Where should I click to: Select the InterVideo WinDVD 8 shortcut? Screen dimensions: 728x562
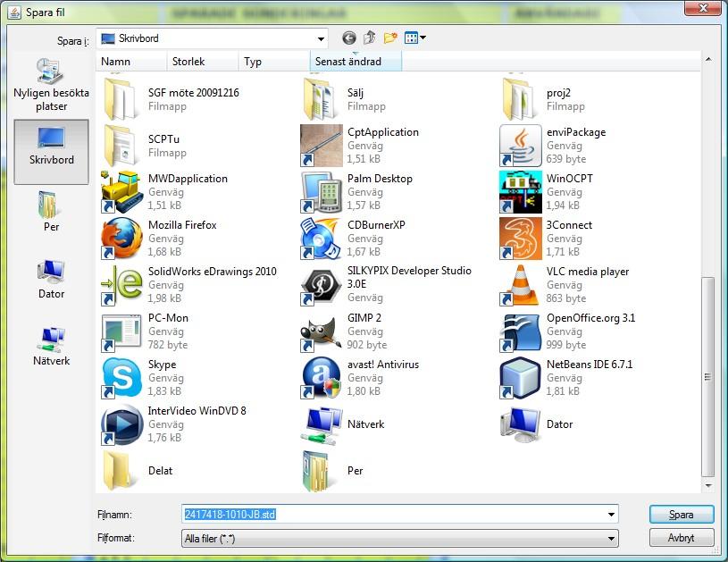[x=173, y=424]
